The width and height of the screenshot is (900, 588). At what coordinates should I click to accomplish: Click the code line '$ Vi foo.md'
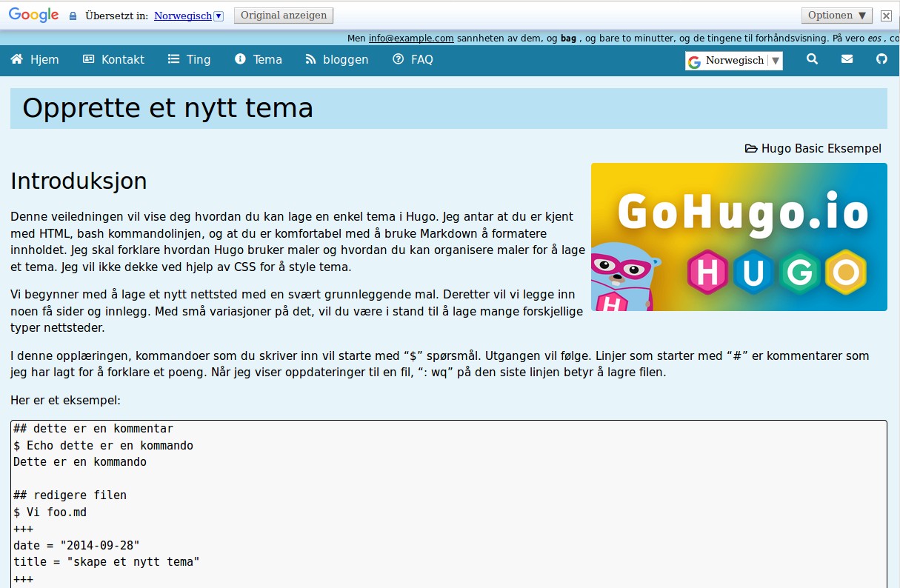point(50,512)
